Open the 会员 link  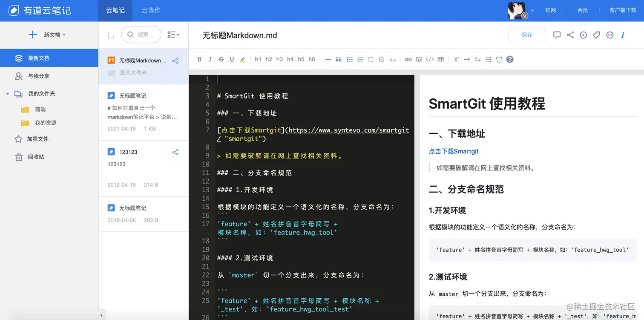(x=583, y=10)
